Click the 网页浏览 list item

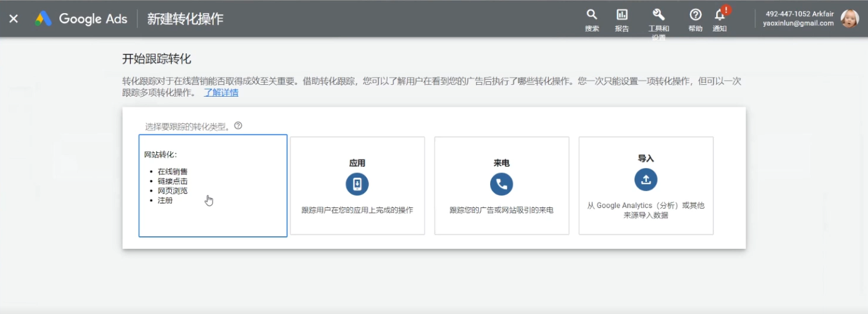click(172, 191)
